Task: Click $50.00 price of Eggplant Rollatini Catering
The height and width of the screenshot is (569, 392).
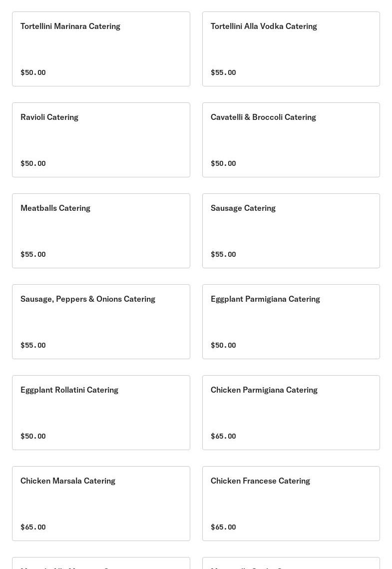Action: click(x=33, y=436)
